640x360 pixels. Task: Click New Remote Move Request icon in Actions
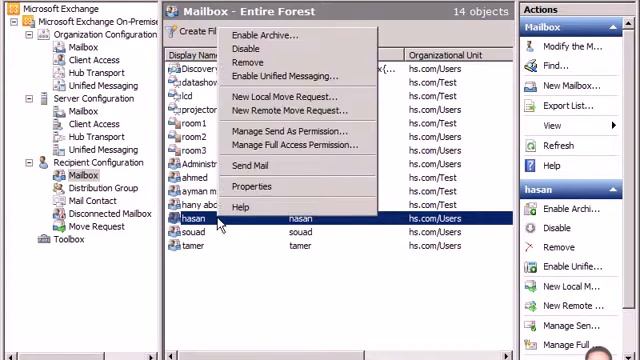pyautogui.click(x=530, y=306)
